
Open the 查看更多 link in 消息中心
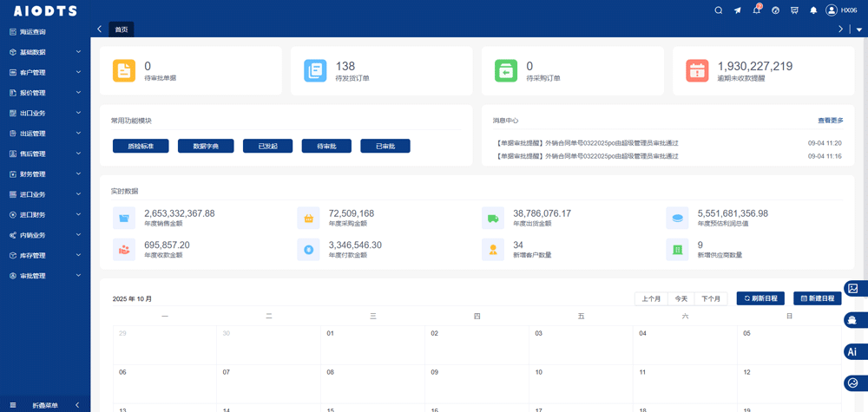830,121
